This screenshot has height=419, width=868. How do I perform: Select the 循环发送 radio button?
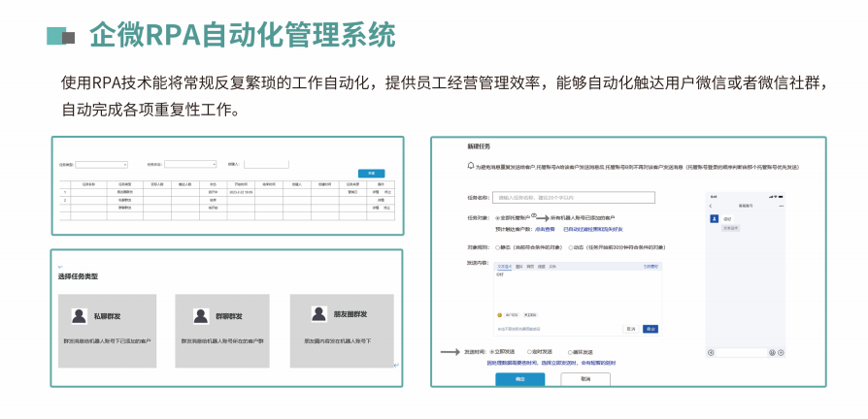coord(570,353)
